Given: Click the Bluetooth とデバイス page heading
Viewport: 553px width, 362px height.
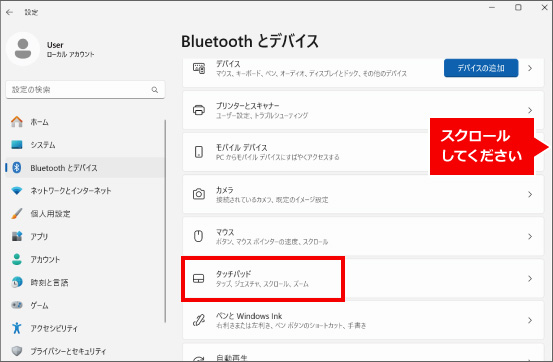Looking at the screenshot, I should tap(250, 41).
